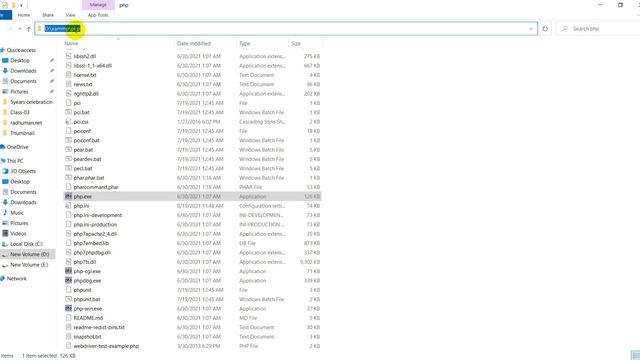The image size is (640, 360).
Task: Select the readme-redist-bins.txt file name
Action: 99,327
